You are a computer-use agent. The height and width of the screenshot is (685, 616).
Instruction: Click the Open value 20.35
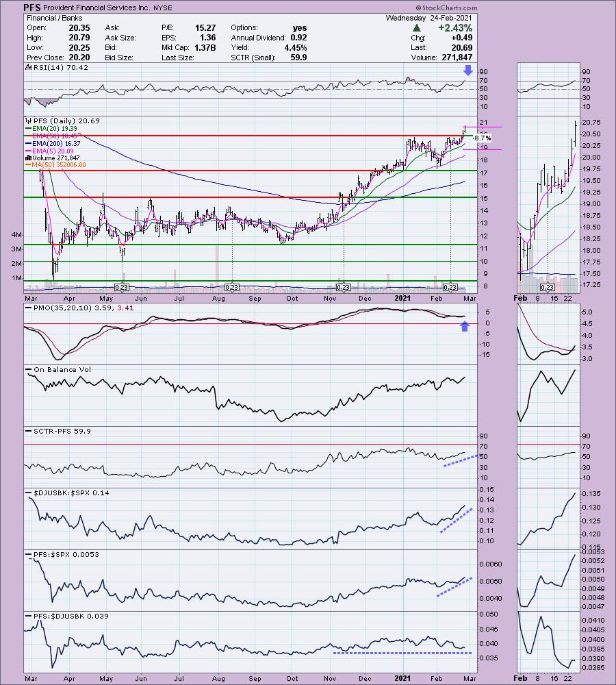click(79, 27)
